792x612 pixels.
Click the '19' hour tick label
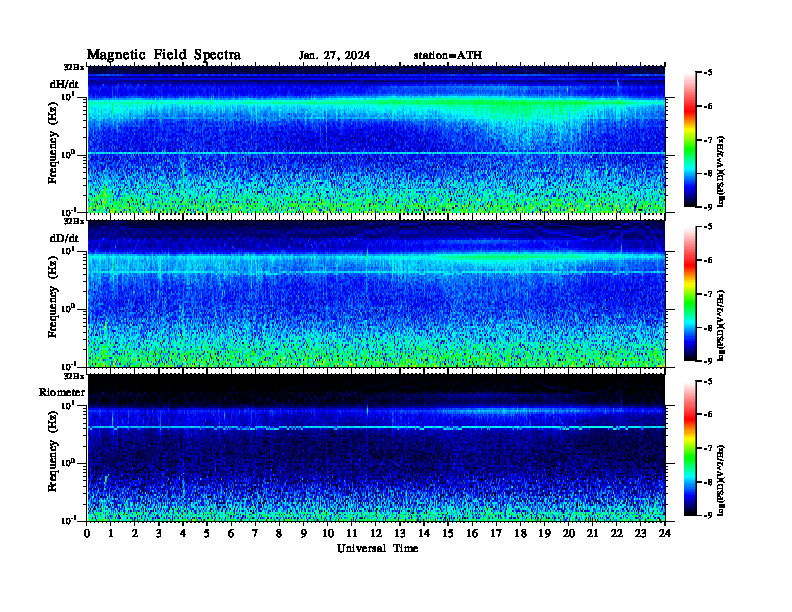pyautogui.click(x=544, y=534)
